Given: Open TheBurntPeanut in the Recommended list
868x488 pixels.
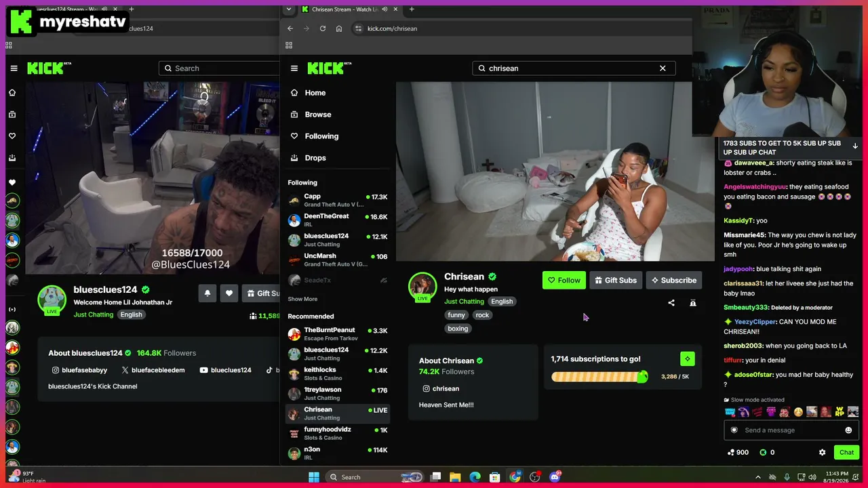Looking at the screenshot, I should (x=338, y=334).
